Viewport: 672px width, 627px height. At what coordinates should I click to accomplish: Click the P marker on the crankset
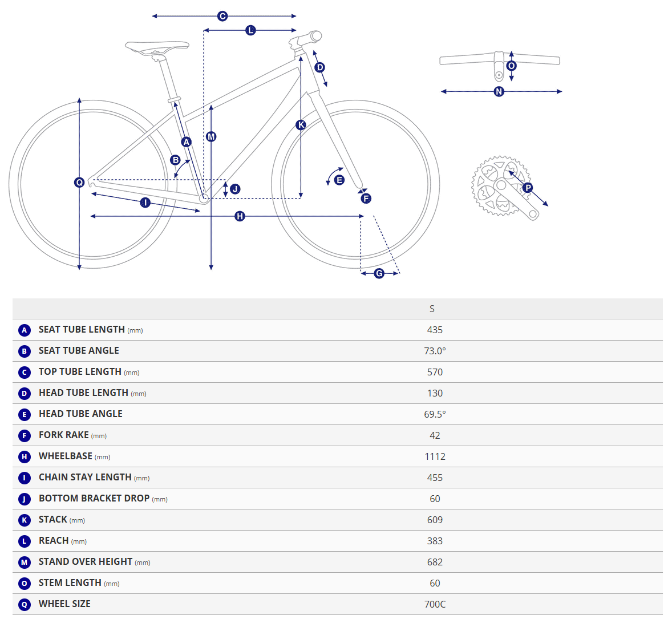click(528, 188)
